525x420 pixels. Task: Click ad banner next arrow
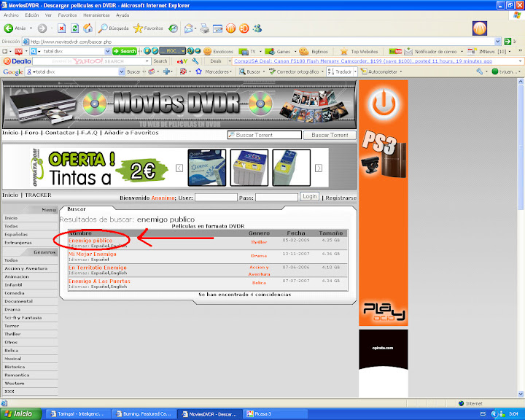319,168
